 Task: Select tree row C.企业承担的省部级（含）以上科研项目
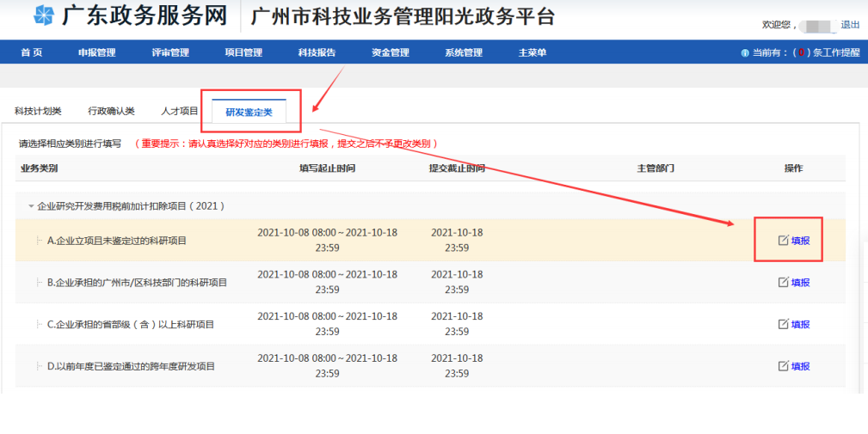tap(430, 325)
